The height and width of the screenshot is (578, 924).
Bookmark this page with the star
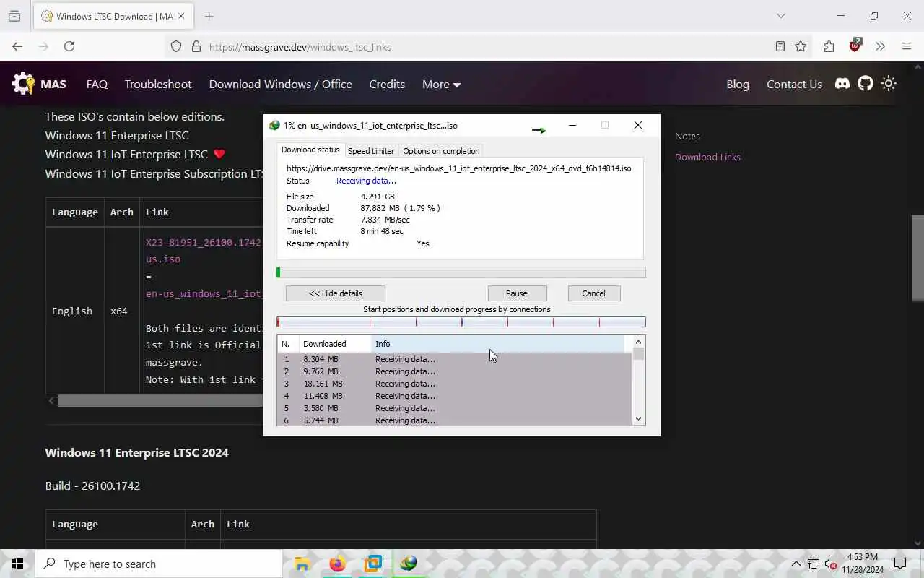(x=801, y=46)
